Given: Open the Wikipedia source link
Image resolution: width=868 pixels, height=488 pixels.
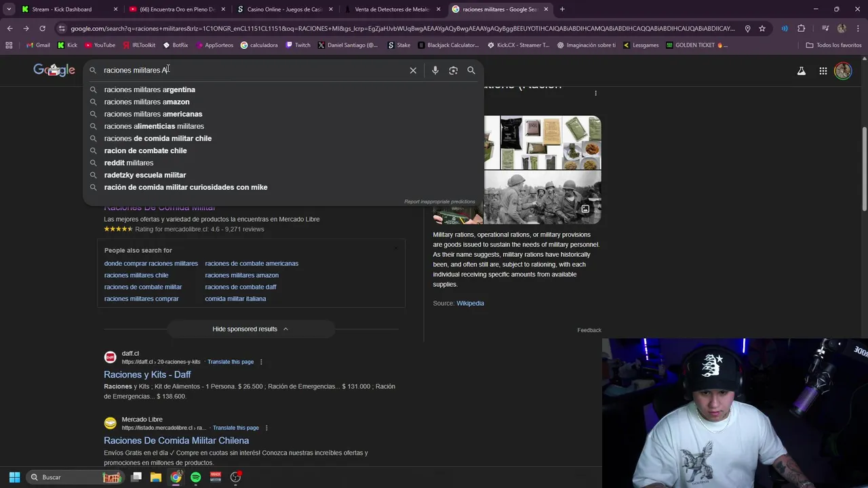Looking at the screenshot, I should point(470,303).
